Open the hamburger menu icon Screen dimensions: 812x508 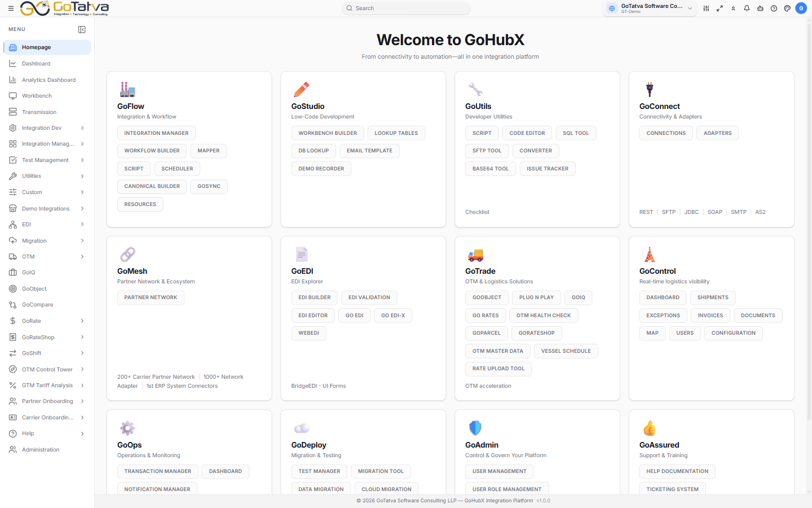pyautogui.click(x=11, y=8)
